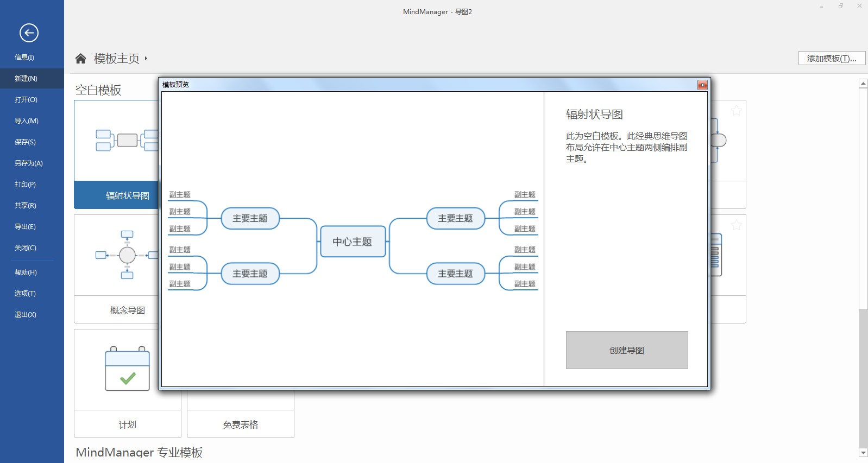868x463 pixels.
Task: Toggle favorite star on second-row right template
Action: click(x=736, y=225)
